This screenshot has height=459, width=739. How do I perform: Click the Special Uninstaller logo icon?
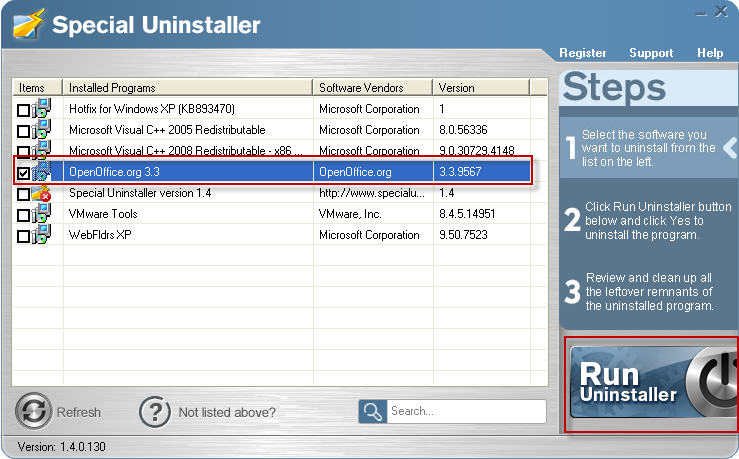coord(29,24)
